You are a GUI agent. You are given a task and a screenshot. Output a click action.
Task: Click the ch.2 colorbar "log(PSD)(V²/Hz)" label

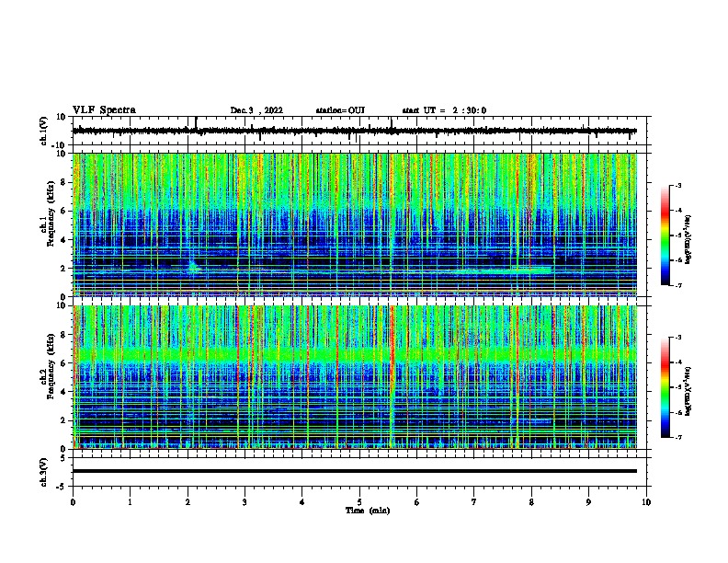tap(688, 391)
